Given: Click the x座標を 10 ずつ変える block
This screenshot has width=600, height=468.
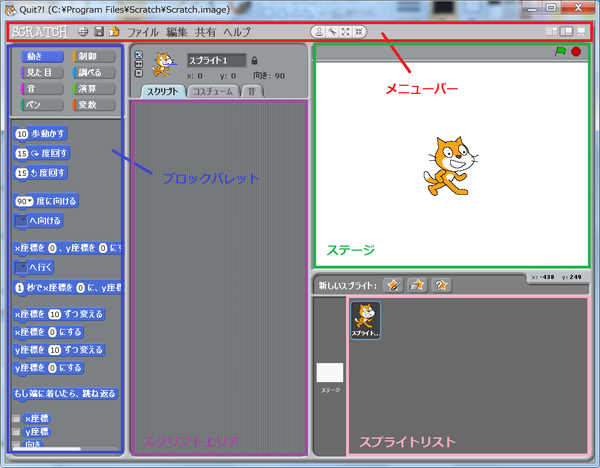Looking at the screenshot, I should tap(59, 314).
